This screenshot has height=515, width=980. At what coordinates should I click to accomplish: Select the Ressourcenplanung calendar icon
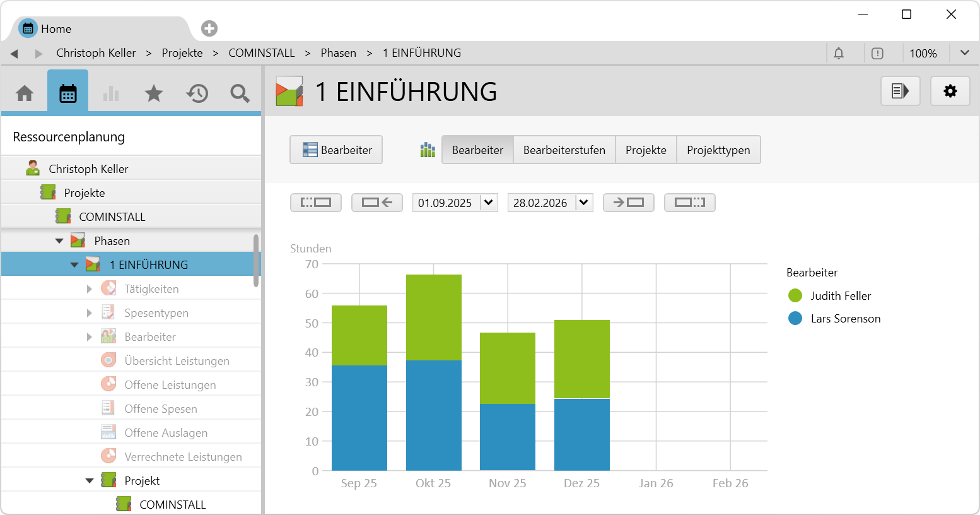pos(67,93)
